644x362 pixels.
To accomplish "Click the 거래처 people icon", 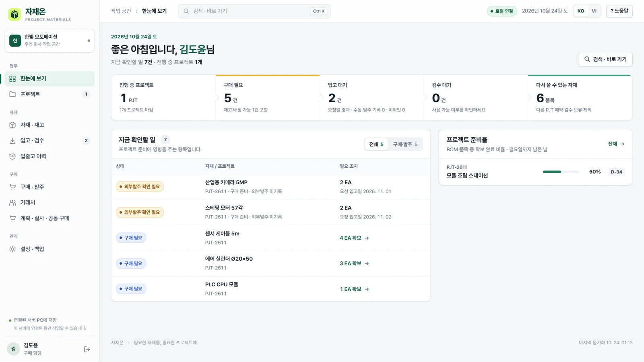I will click(12, 202).
